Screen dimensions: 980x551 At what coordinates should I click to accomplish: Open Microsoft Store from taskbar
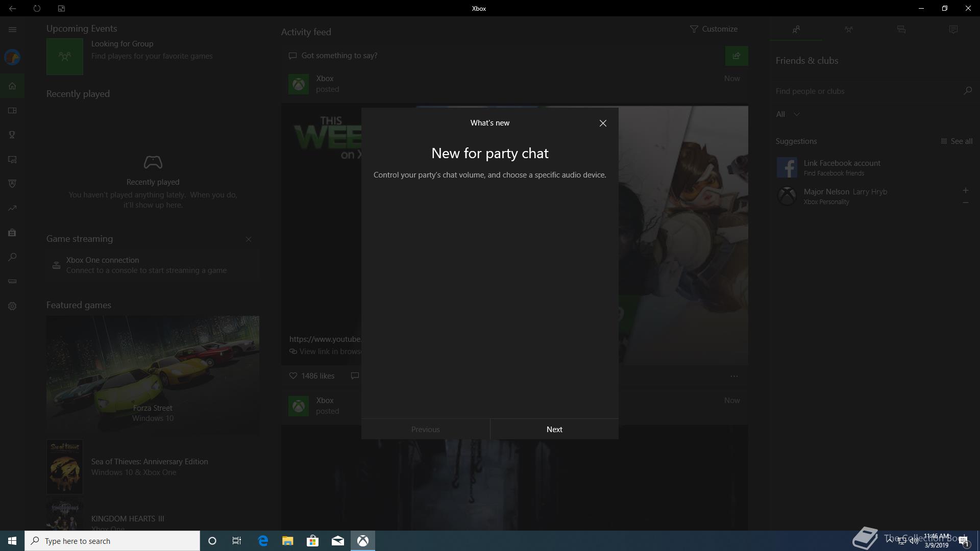[312, 541]
